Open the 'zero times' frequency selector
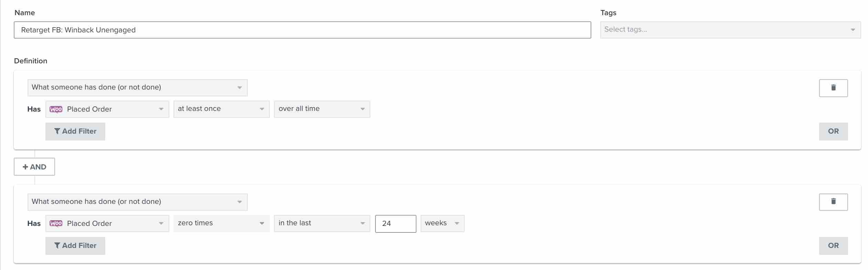 tap(221, 223)
